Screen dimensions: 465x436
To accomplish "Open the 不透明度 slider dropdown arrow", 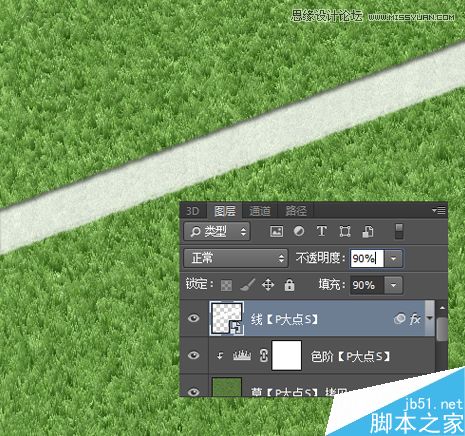I will pyautogui.click(x=393, y=258).
